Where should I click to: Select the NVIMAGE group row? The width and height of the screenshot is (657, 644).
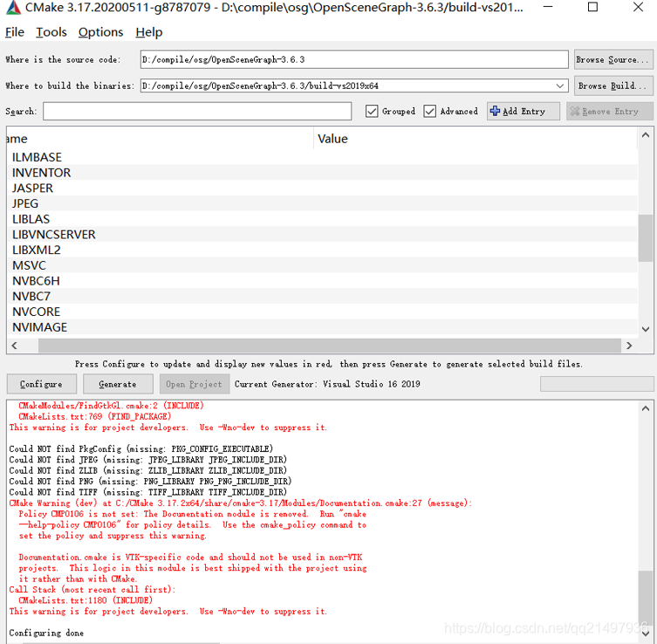[x=322, y=327]
